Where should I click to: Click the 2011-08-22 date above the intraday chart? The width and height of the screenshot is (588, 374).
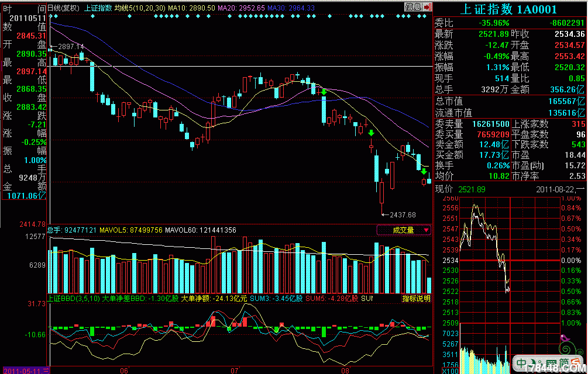(x=556, y=189)
